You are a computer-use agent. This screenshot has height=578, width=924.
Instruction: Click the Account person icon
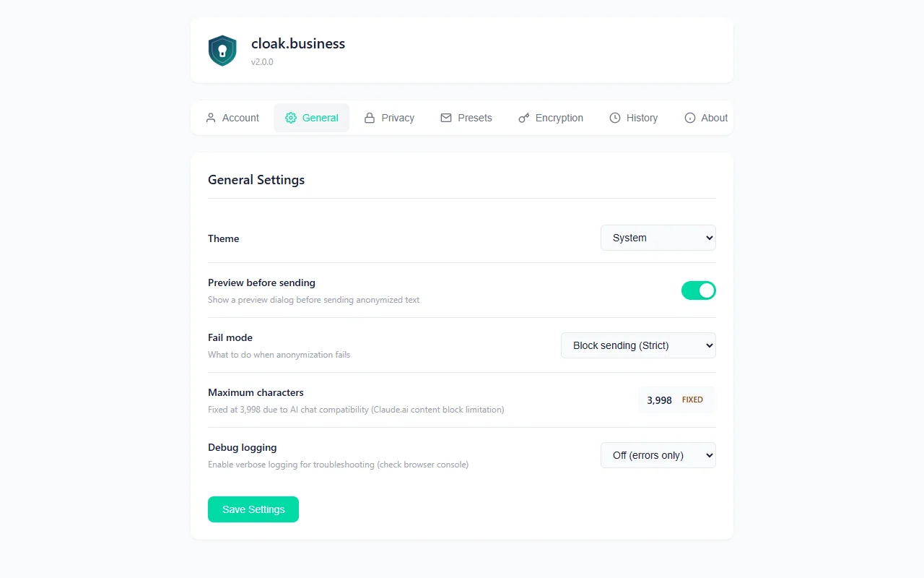[211, 118]
